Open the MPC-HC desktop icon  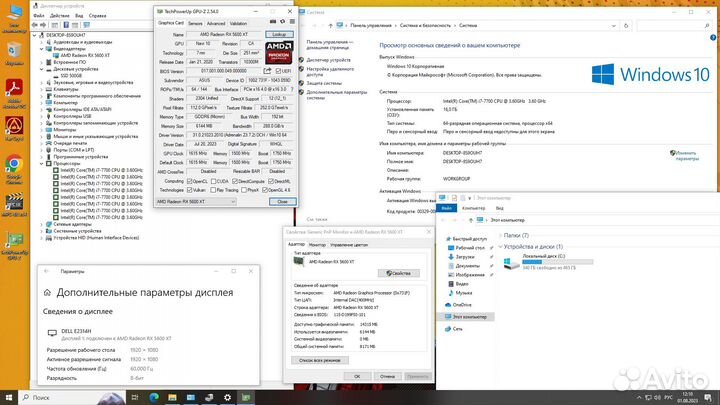14,202
